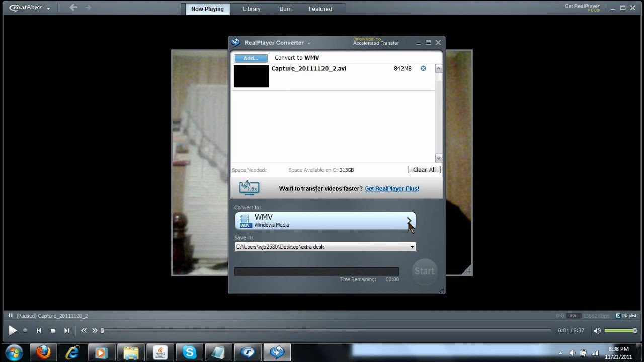Open the Windows Start menu
The width and height of the screenshot is (644, 362).
pyautogui.click(x=14, y=352)
